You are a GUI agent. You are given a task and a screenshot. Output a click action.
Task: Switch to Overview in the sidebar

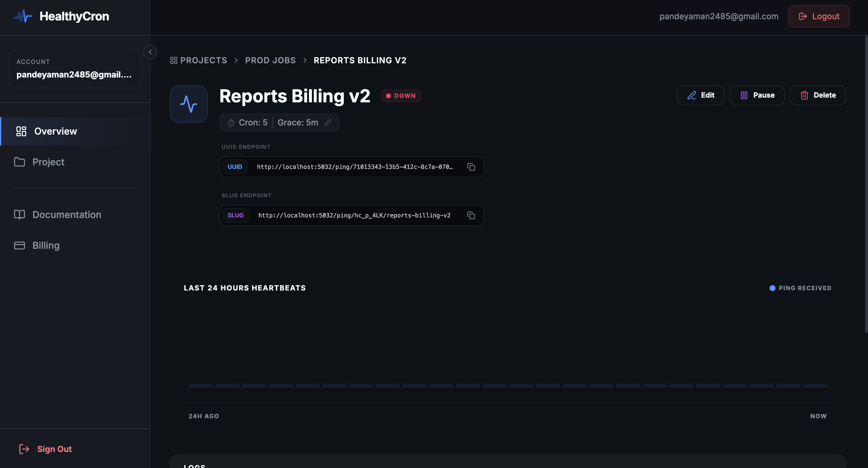tap(55, 131)
